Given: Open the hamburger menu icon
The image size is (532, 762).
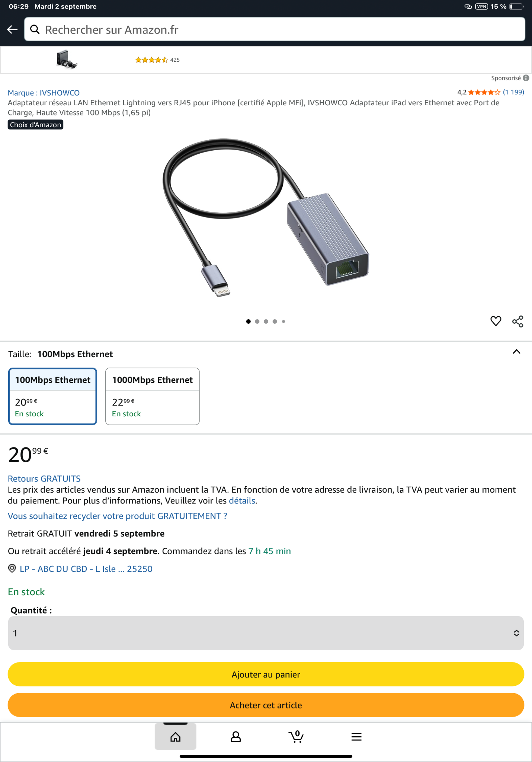Looking at the screenshot, I should (x=356, y=737).
